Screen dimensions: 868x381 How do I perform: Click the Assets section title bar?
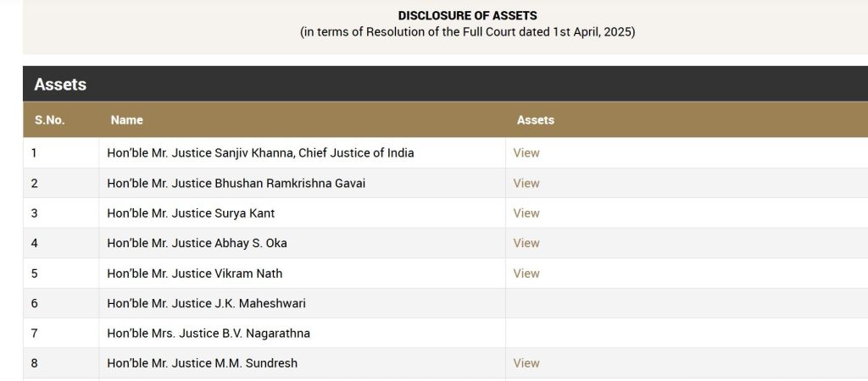[445, 84]
